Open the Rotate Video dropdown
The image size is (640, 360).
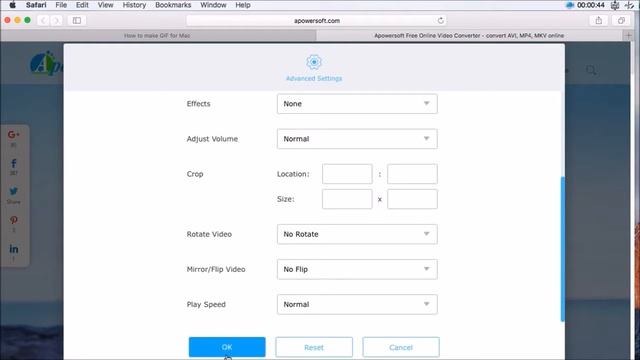(x=357, y=234)
